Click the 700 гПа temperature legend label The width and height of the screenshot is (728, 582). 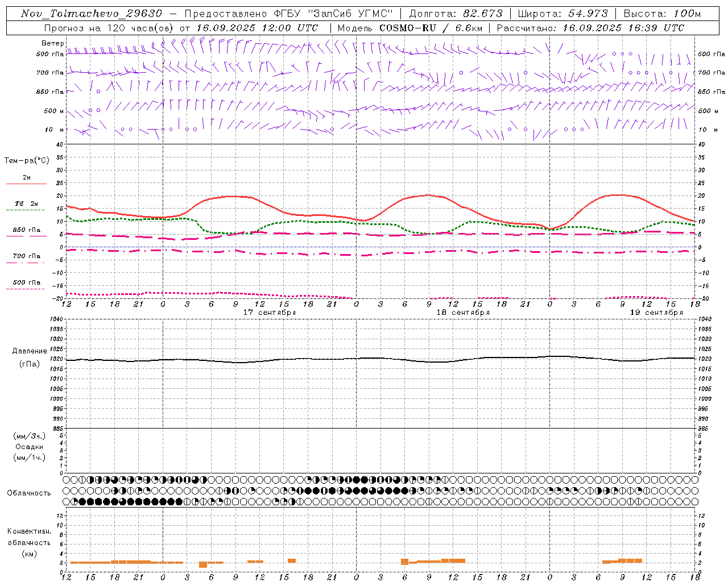click(x=27, y=256)
